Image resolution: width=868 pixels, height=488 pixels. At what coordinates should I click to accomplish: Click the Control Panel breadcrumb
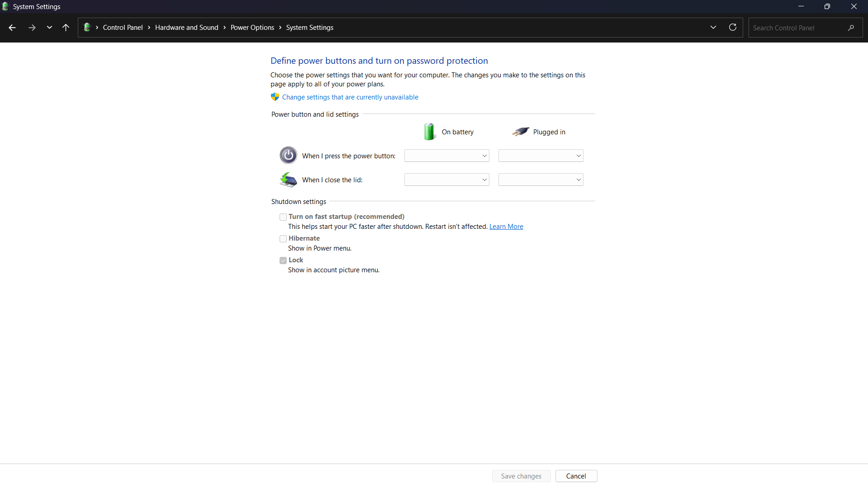click(x=123, y=28)
